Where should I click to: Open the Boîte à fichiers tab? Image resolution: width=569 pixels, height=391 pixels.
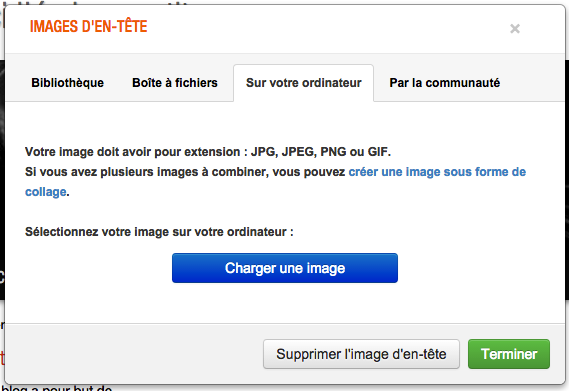175,83
